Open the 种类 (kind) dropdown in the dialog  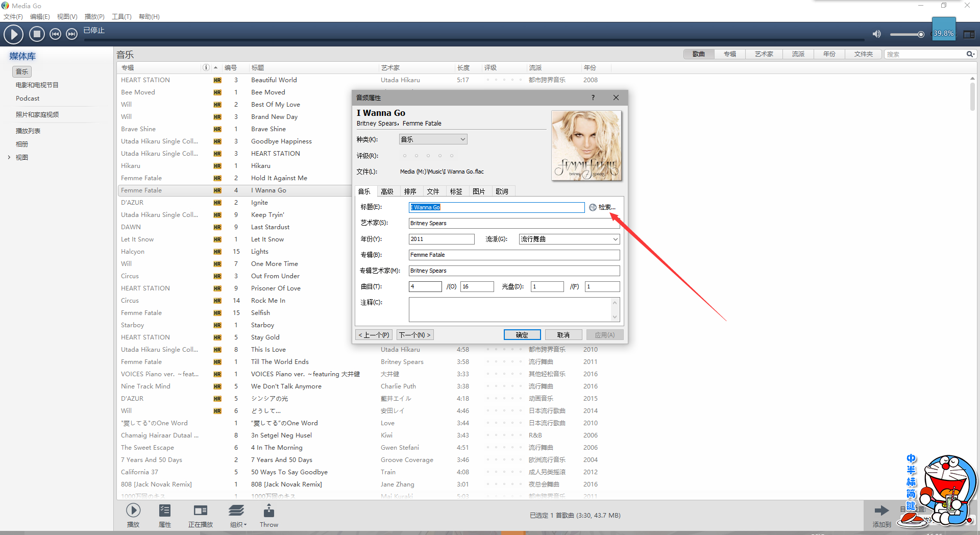coord(433,139)
